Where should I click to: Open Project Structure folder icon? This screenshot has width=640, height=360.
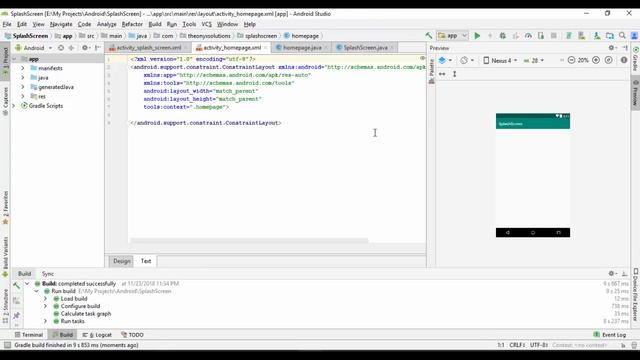pyautogui.click(x=610, y=36)
